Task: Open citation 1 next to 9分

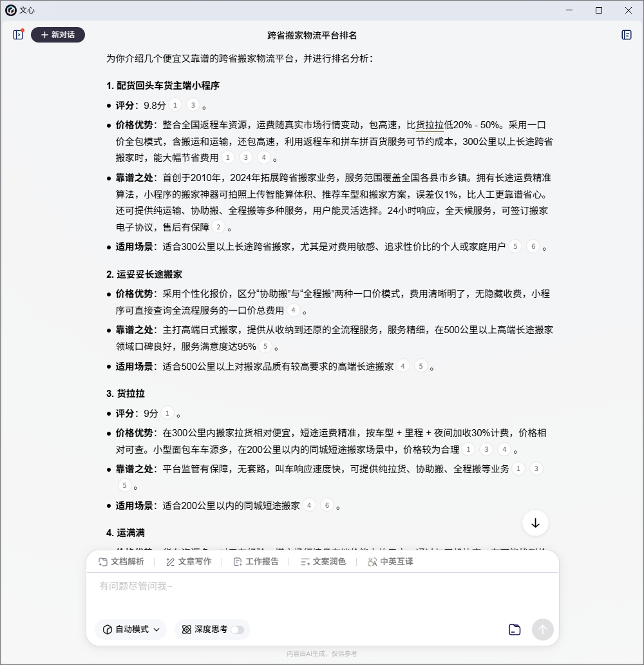Action: coord(167,413)
